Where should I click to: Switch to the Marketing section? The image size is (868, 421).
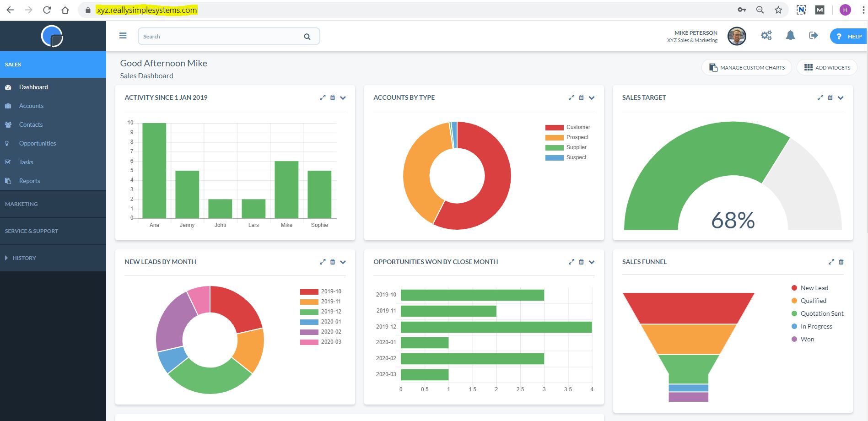click(x=21, y=204)
